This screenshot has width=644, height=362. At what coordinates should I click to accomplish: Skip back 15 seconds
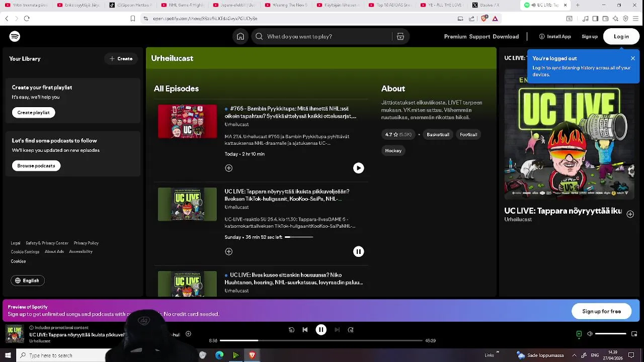coord(291,330)
